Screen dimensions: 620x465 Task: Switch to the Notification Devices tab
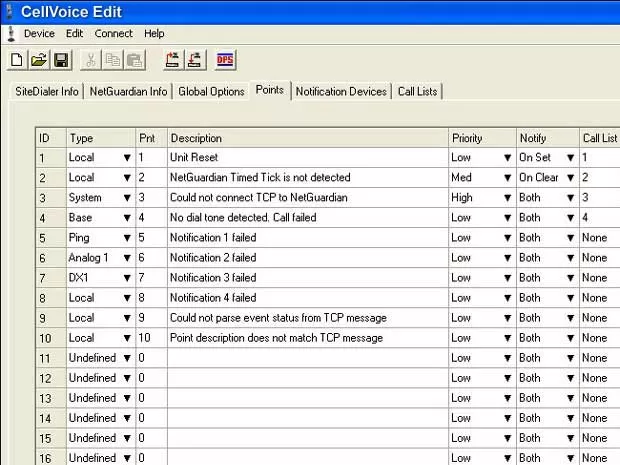pyautogui.click(x=341, y=92)
